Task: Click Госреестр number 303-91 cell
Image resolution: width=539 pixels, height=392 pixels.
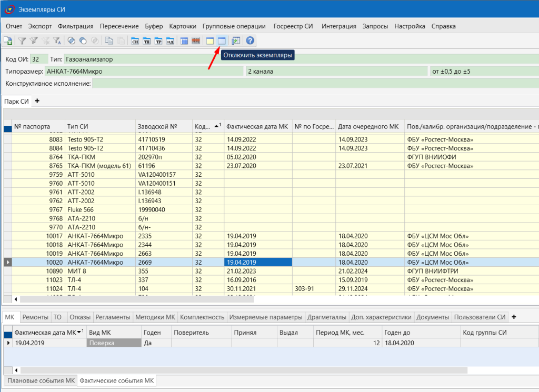Action: [x=314, y=288]
